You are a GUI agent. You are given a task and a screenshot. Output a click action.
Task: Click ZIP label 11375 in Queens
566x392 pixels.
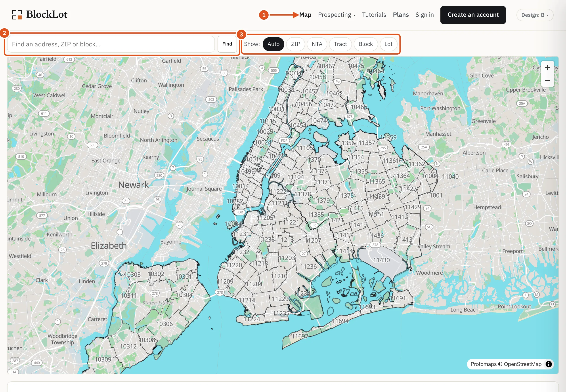345,196
